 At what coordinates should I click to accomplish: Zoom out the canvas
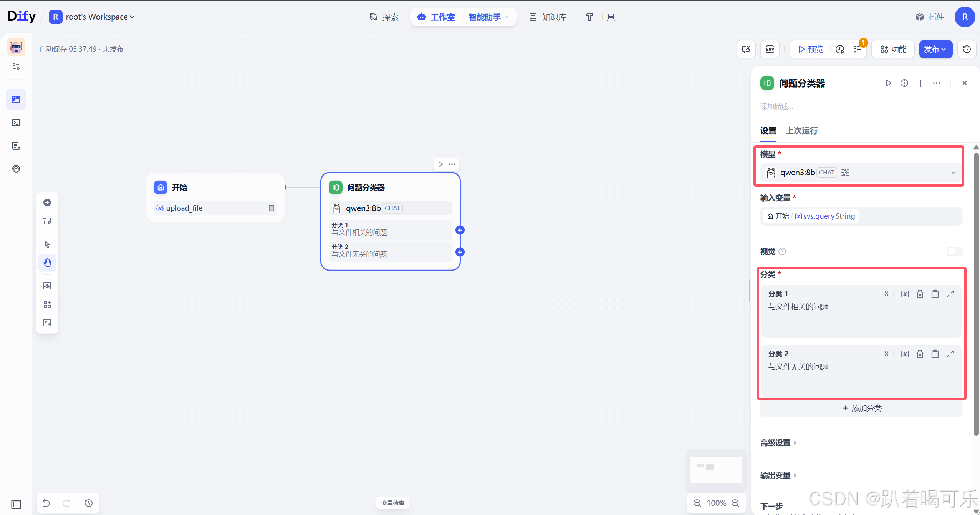pyautogui.click(x=697, y=503)
